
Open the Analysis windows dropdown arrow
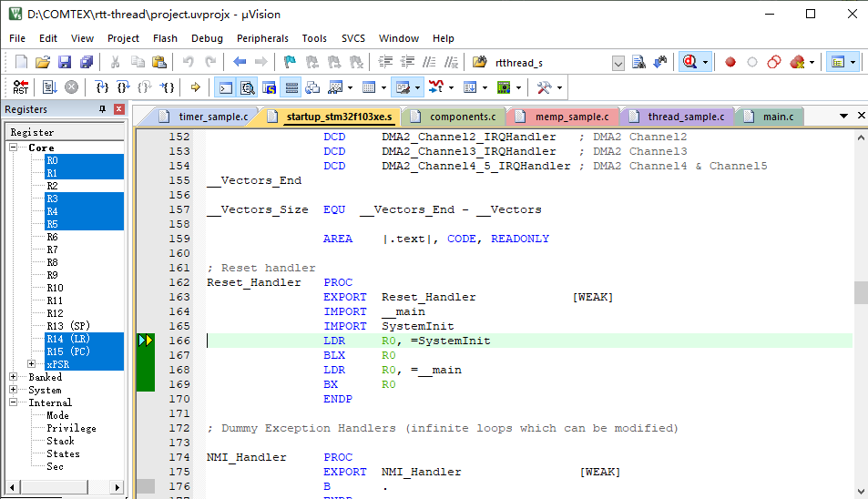(451, 87)
